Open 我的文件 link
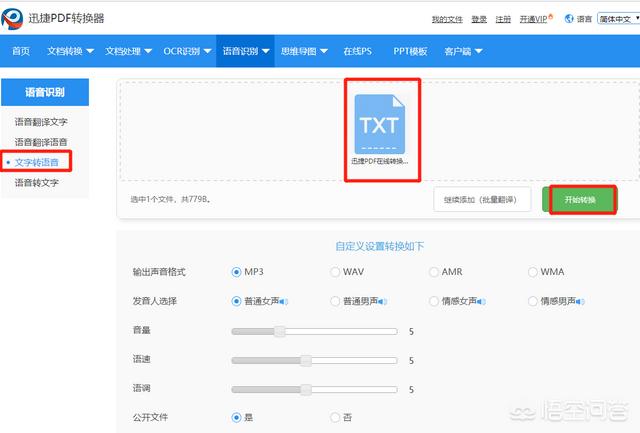 pos(447,19)
